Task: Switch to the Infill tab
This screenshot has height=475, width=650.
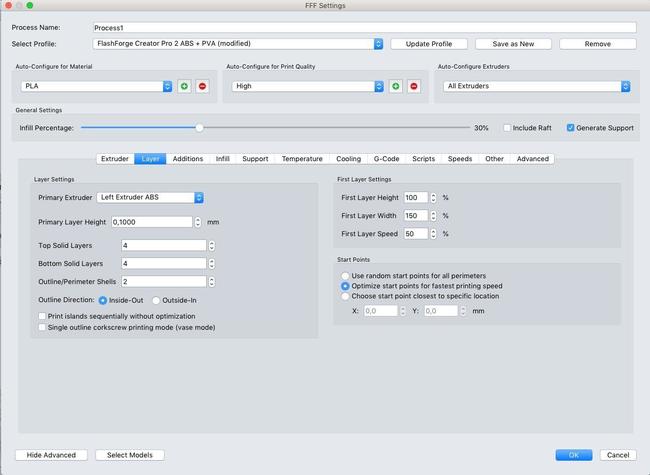Action: coord(222,159)
